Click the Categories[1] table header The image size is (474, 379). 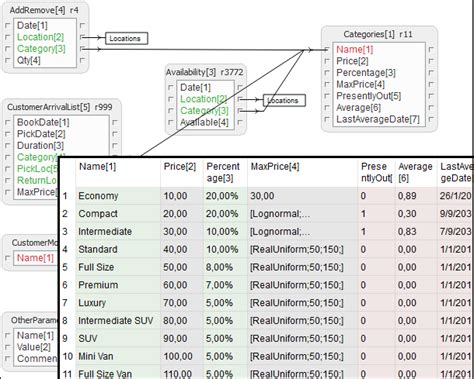click(x=378, y=34)
